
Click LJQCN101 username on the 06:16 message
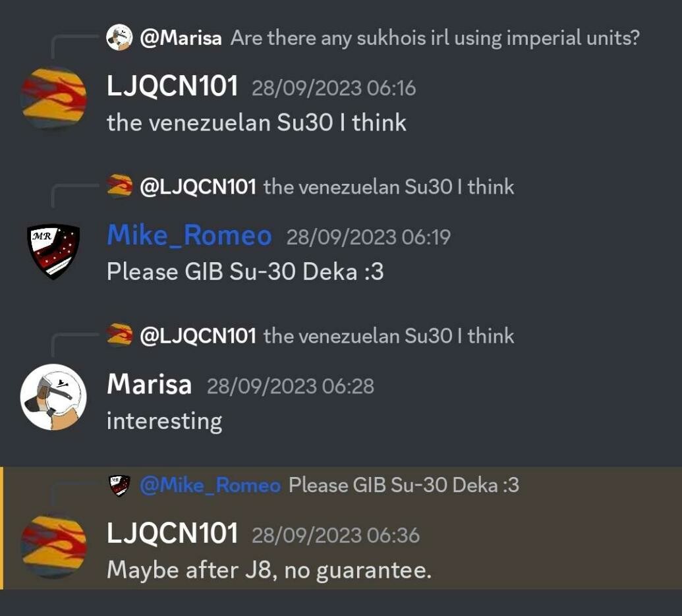click(172, 86)
